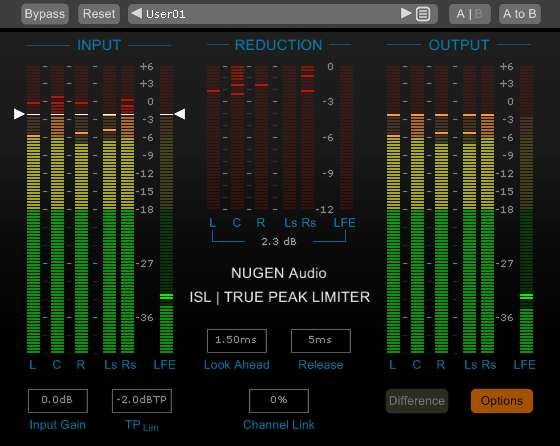Click the reduction C channel meter
This screenshot has width=560, height=446.
238,137
